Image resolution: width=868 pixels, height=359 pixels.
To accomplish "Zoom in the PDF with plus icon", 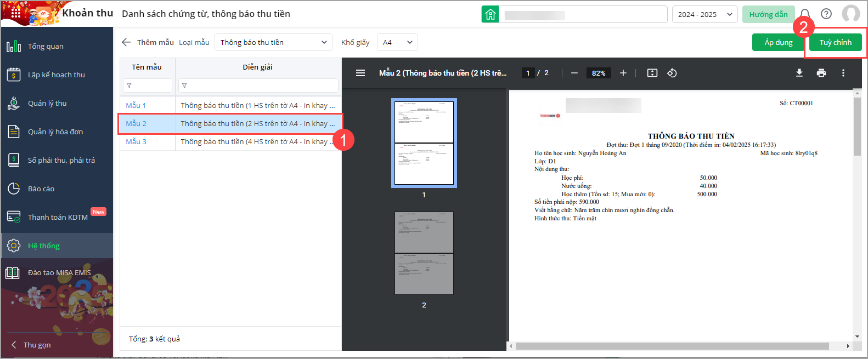I will (623, 73).
